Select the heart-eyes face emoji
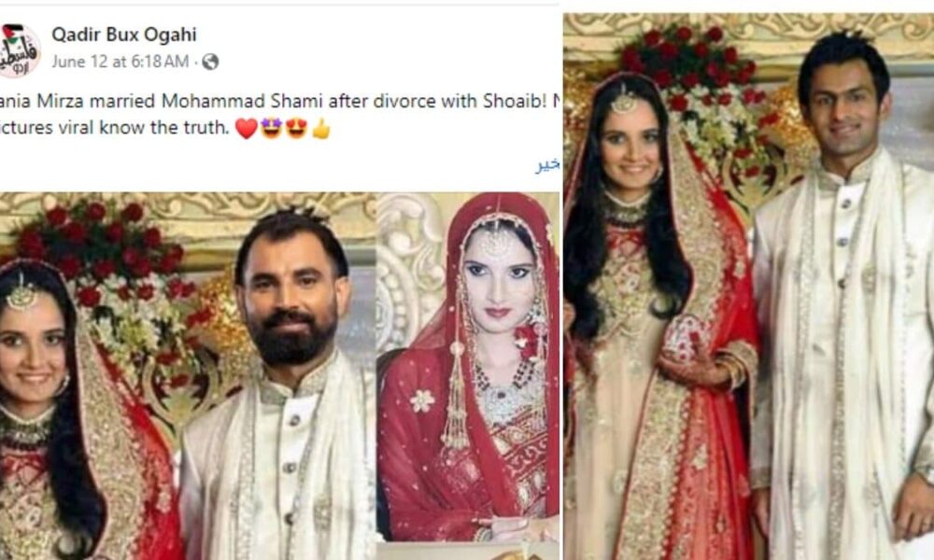The image size is (934, 560). (296, 128)
